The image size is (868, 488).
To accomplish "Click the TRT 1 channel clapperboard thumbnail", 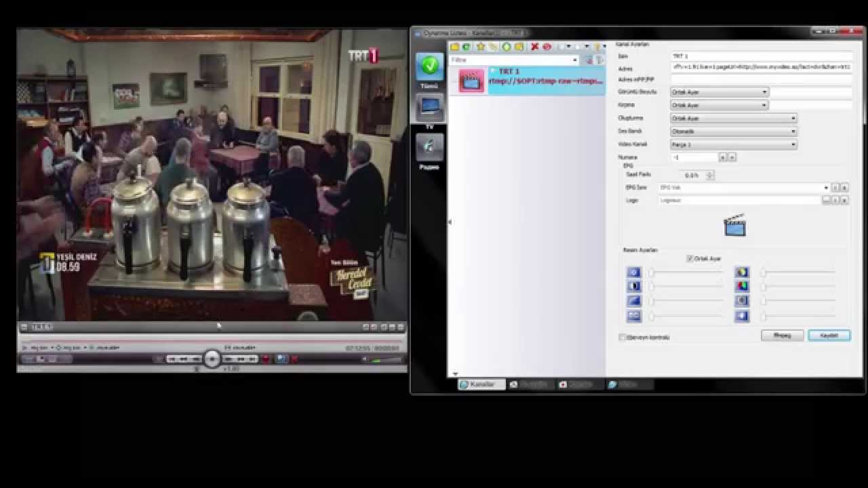I will 471,81.
